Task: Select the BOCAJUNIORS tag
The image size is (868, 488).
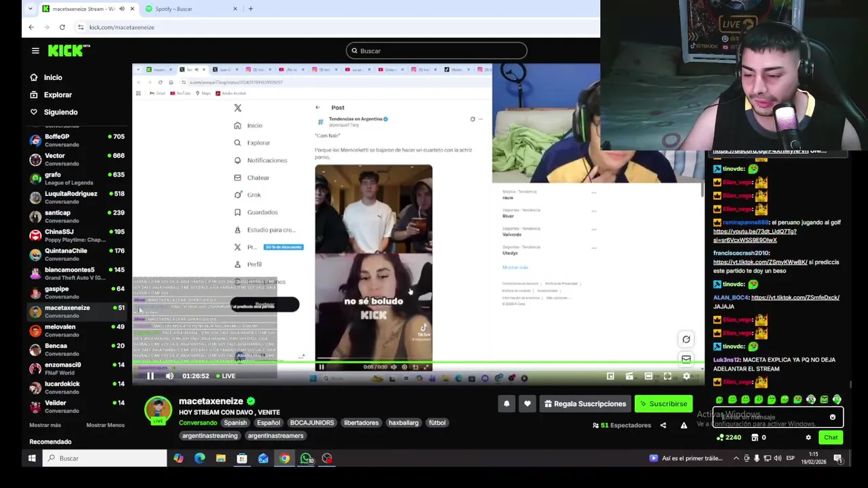Action: [x=312, y=423]
